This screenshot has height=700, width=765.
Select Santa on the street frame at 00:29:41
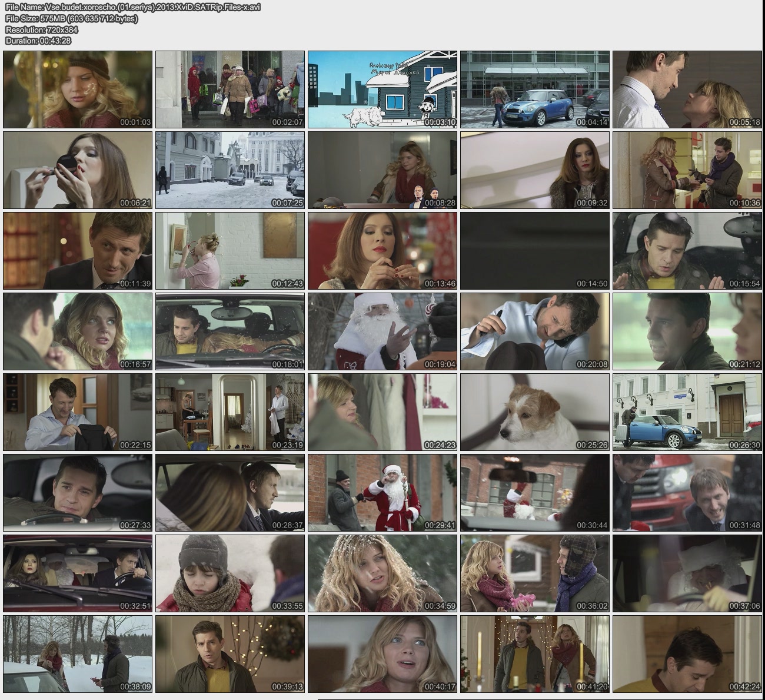click(382, 493)
